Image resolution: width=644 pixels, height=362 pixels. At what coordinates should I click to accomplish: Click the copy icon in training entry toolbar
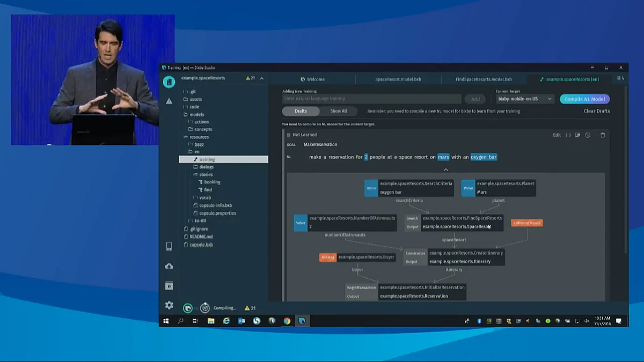click(x=577, y=135)
